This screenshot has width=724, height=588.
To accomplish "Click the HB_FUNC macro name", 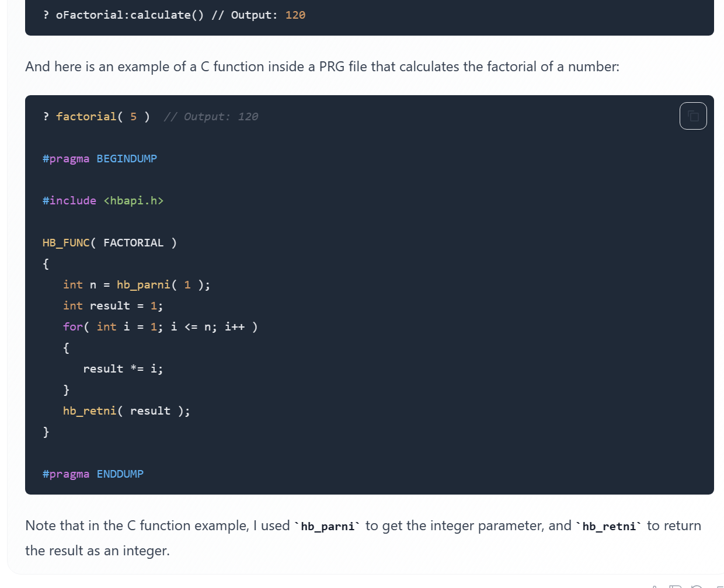I will (66, 243).
